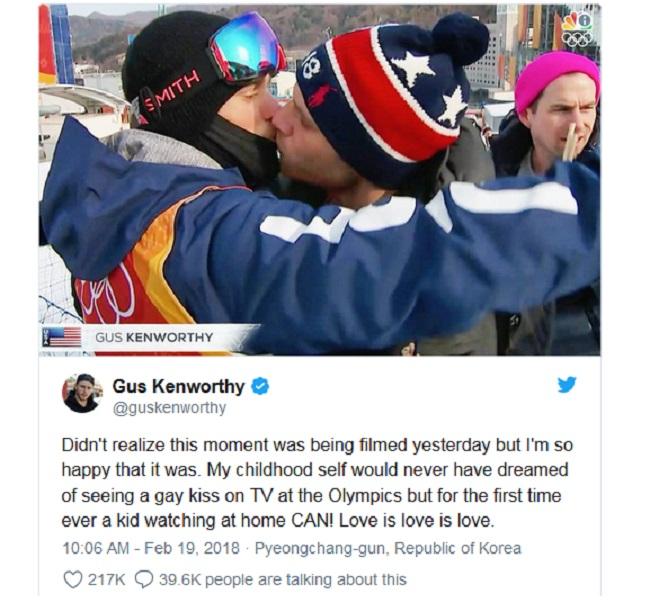
Task: Visit the @guskenworthy handle
Action: (x=170, y=408)
